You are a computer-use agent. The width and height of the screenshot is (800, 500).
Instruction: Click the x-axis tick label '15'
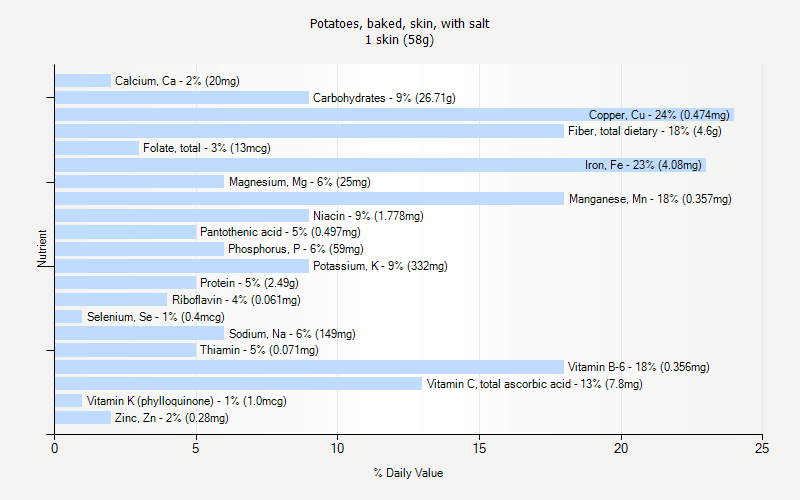(x=479, y=448)
